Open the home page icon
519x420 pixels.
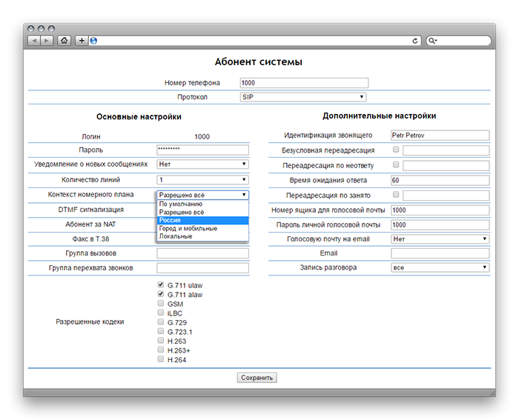[65, 41]
